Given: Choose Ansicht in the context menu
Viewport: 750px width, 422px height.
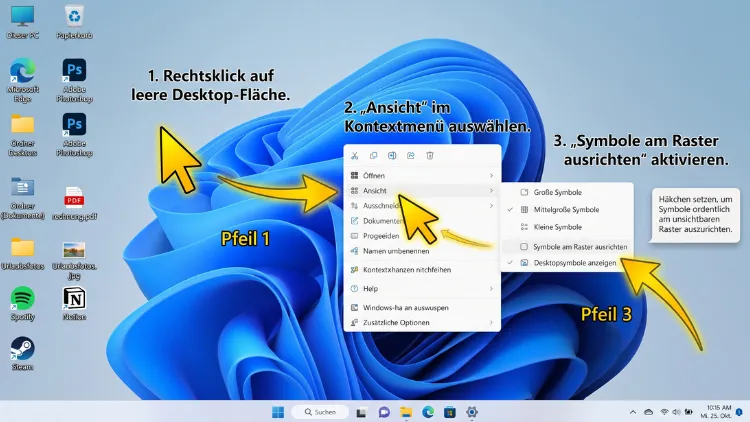Looking at the screenshot, I should [x=422, y=190].
